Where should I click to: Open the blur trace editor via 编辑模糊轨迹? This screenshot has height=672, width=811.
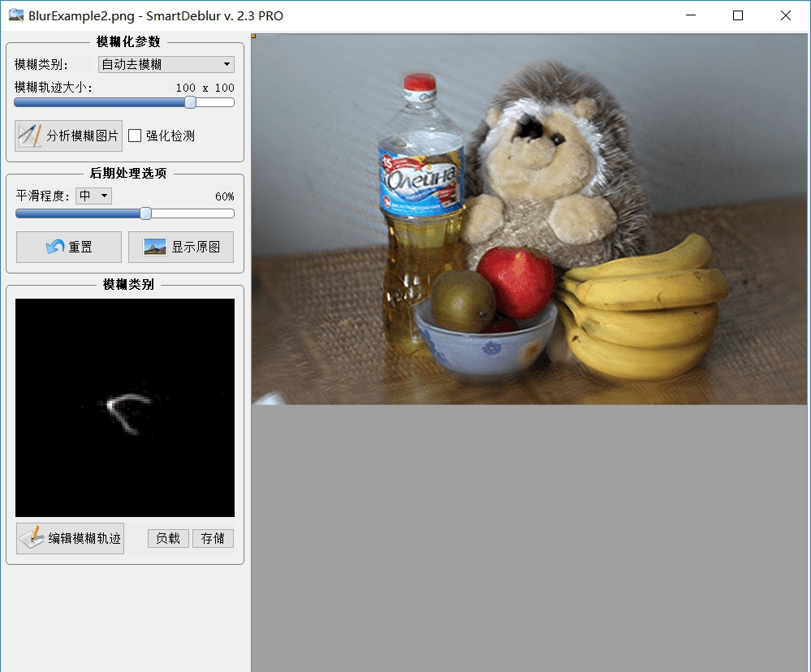tap(70, 537)
